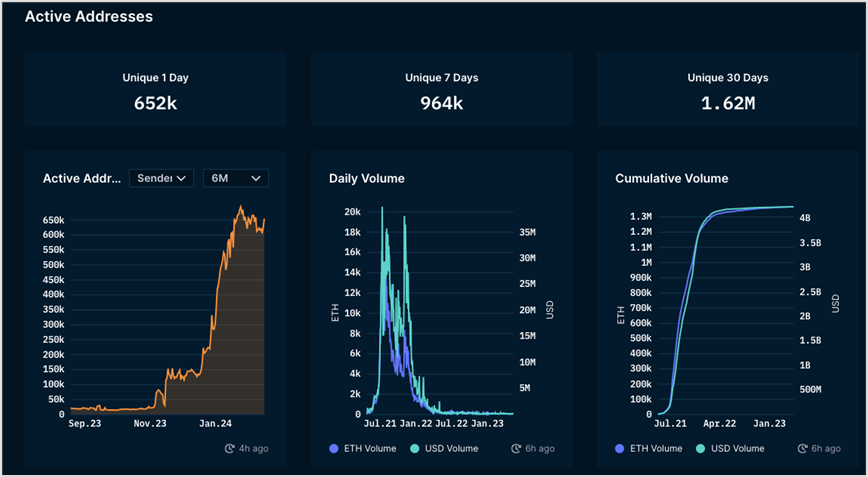Click the tallest spike in Daily Volume chart
The image size is (868, 477).
coord(382,208)
